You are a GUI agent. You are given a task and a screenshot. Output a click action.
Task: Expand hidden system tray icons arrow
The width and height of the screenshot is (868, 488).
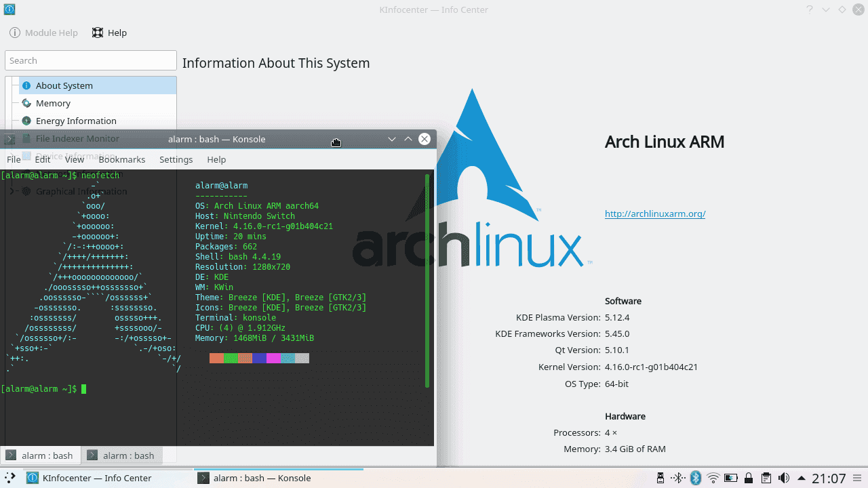(x=802, y=478)
